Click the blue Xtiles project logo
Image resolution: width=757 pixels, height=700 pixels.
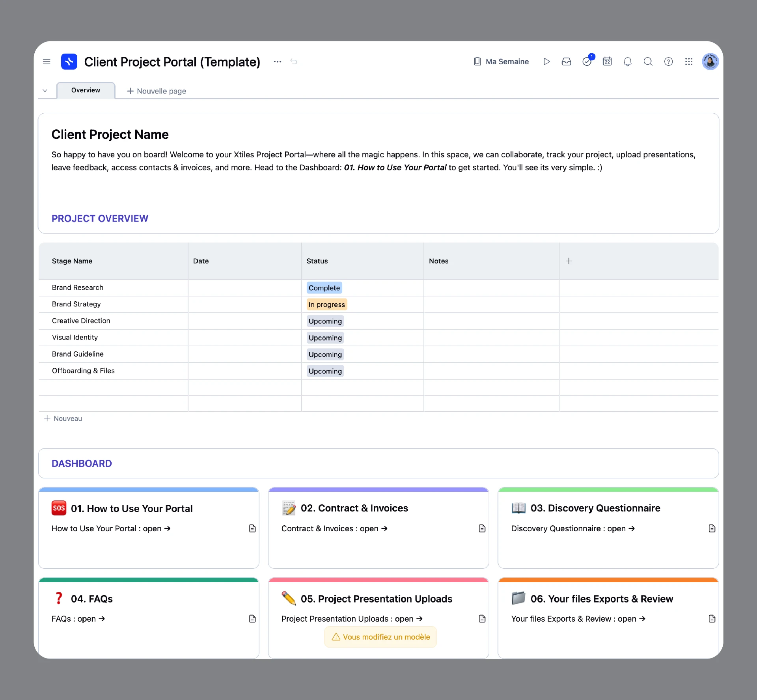click(69, 62)
